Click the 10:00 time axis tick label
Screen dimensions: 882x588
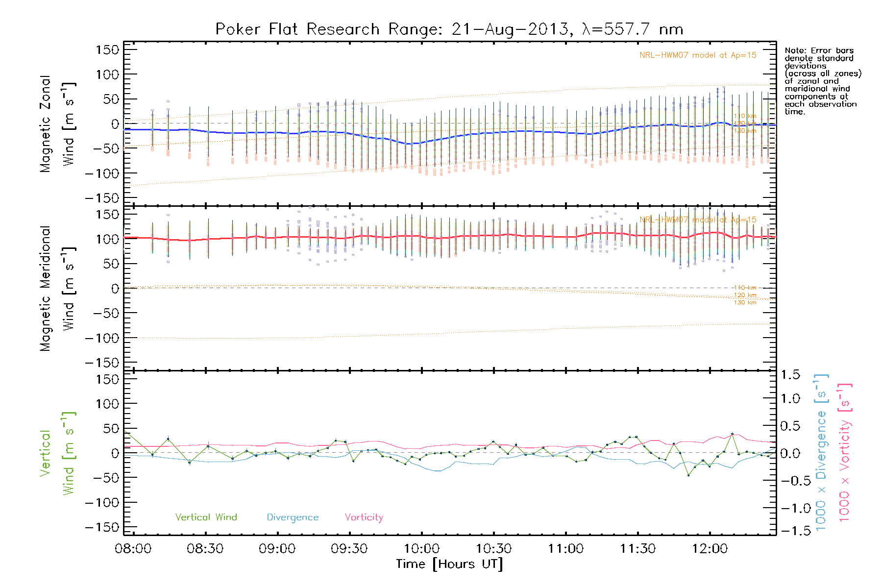tap(421, 548)
